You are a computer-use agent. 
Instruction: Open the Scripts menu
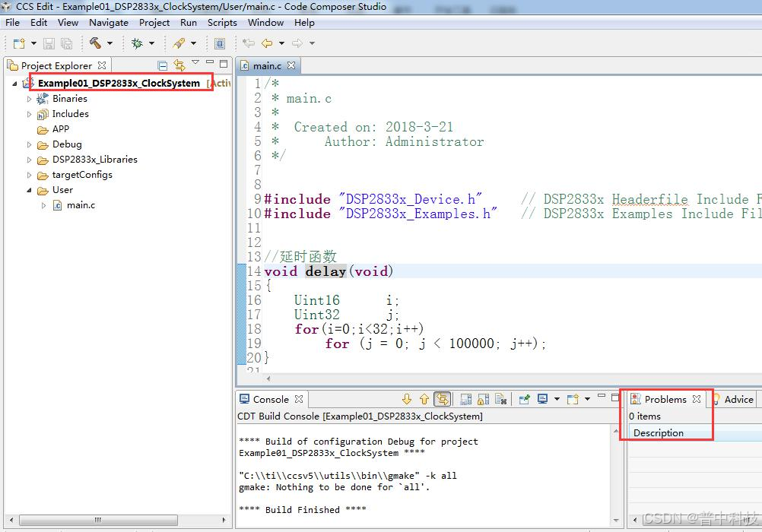click(x=222, y=22)
